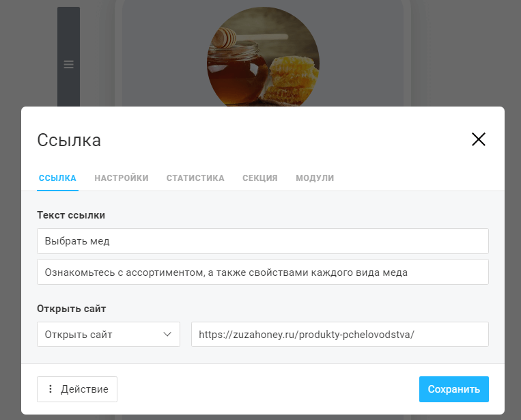Click the 'Открыть сайт' section label
The image size is (521, 420).
tap(71, 309)
